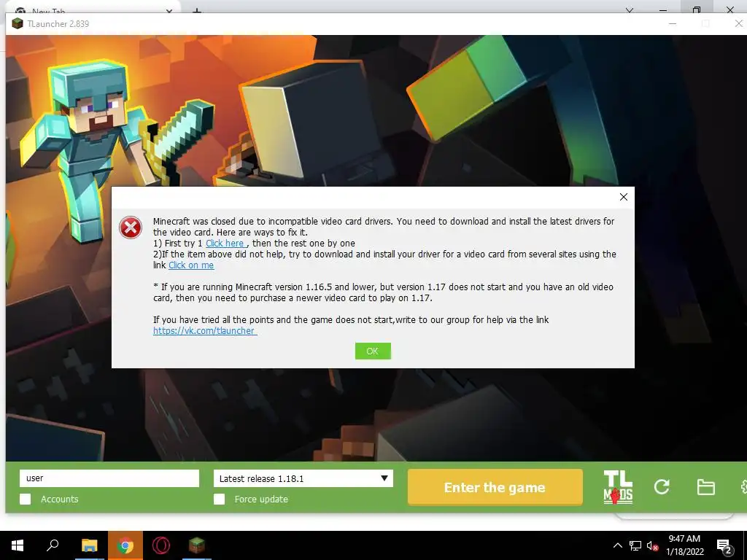Click the network tray icon
Screen dimensions: 747x560
635,545
